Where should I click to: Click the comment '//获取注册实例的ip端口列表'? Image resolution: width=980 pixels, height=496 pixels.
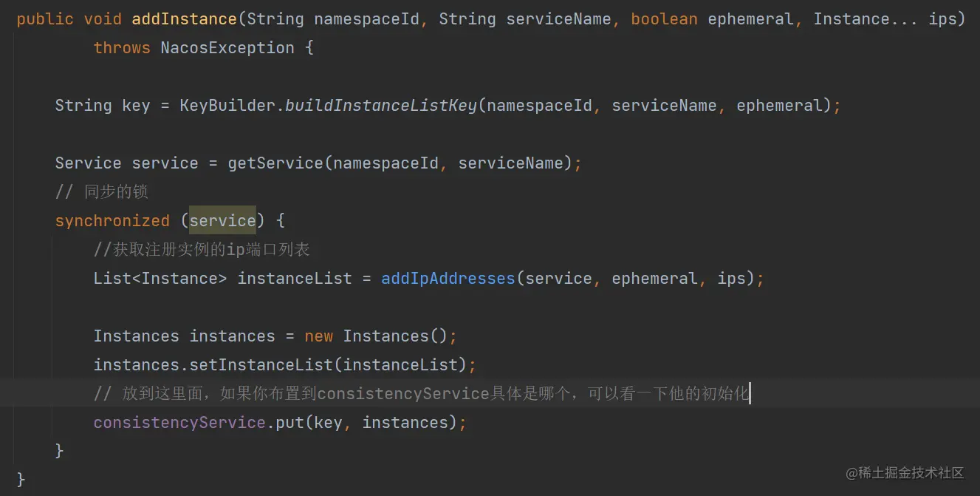point(202,250)
